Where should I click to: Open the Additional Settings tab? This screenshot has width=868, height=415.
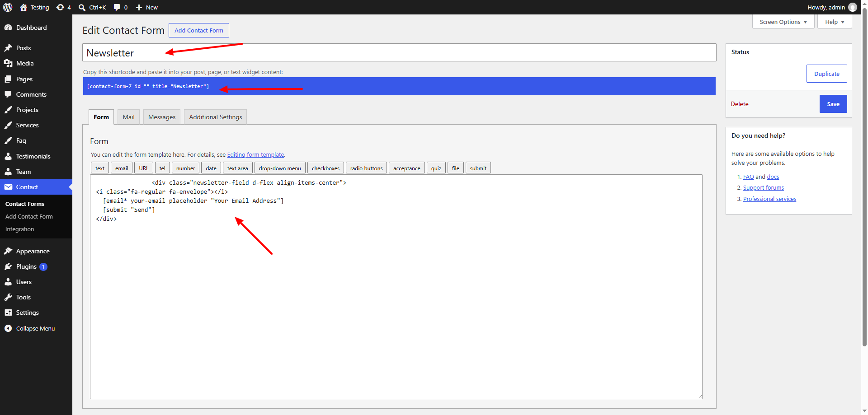click(x=215, y=117)
